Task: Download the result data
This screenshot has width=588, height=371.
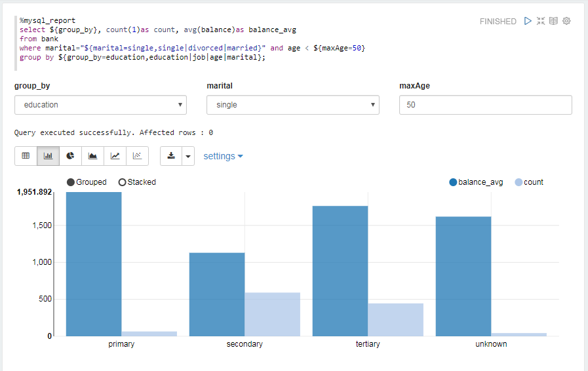Action: pyautogui.click(x=171, y=156)
